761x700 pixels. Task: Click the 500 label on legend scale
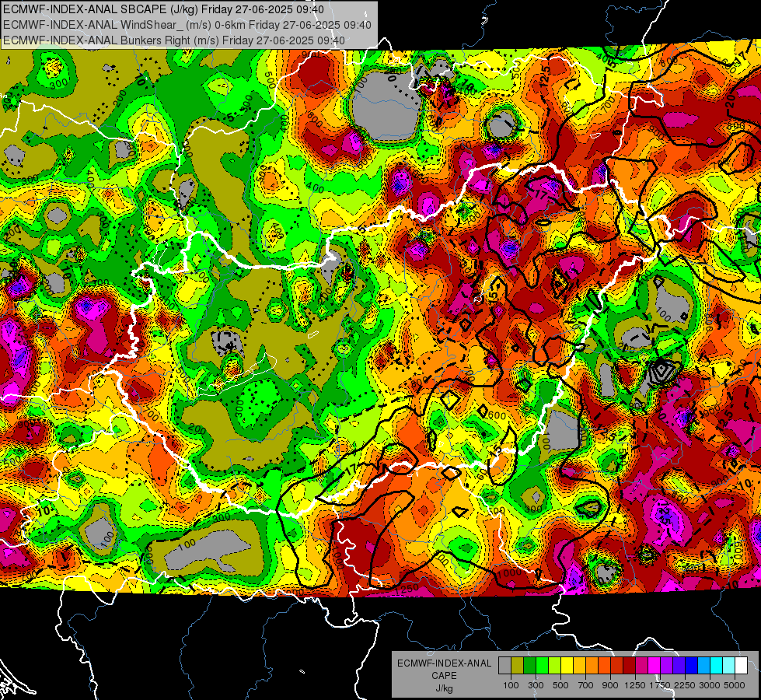click(560, 685)
